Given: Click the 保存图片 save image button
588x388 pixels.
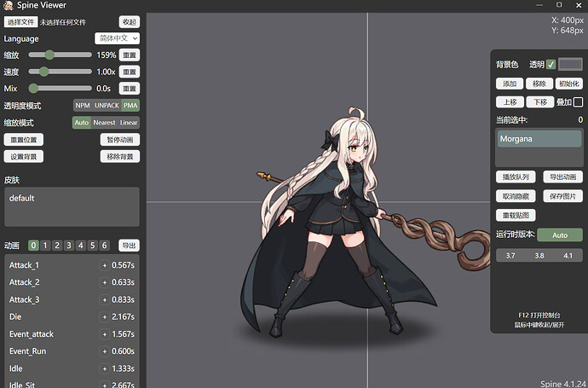Looking at the screenshot, I should click(563, 196).
